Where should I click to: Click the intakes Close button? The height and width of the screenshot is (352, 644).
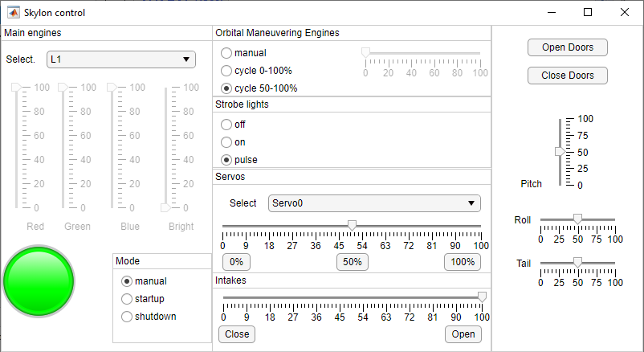tap(237, 334)
